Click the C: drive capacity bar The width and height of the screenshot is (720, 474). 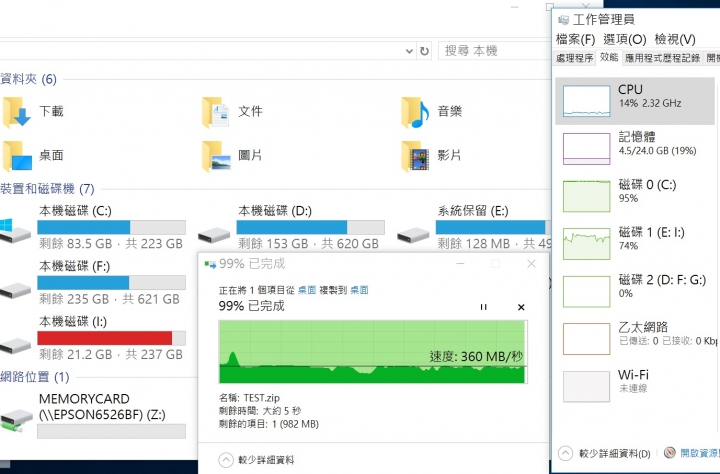112,227
